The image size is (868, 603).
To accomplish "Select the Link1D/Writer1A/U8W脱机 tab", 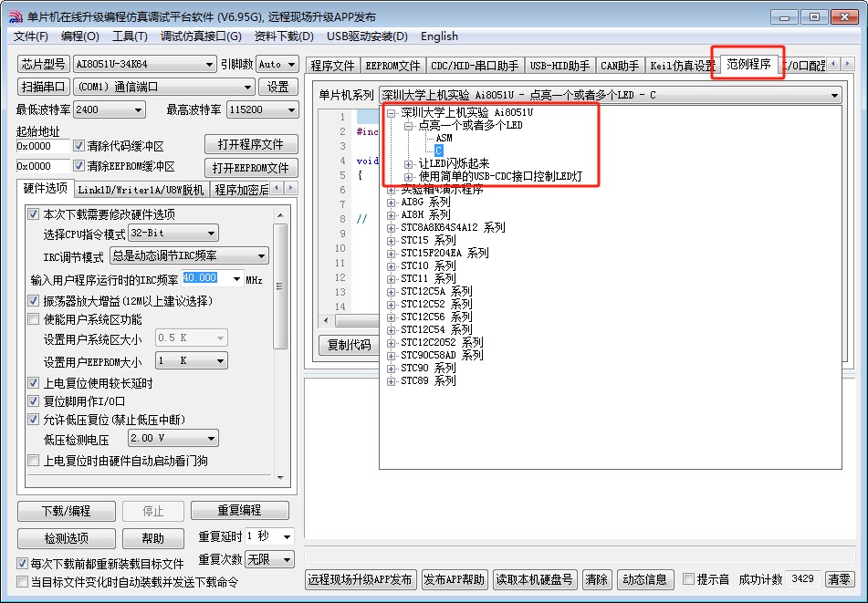I will (x=141, y=190).
